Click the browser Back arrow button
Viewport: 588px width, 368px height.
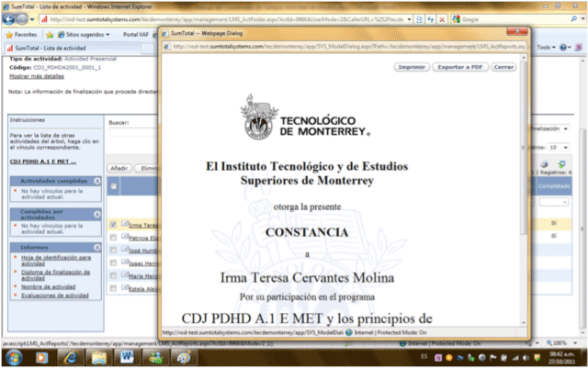tap(9, 19)
